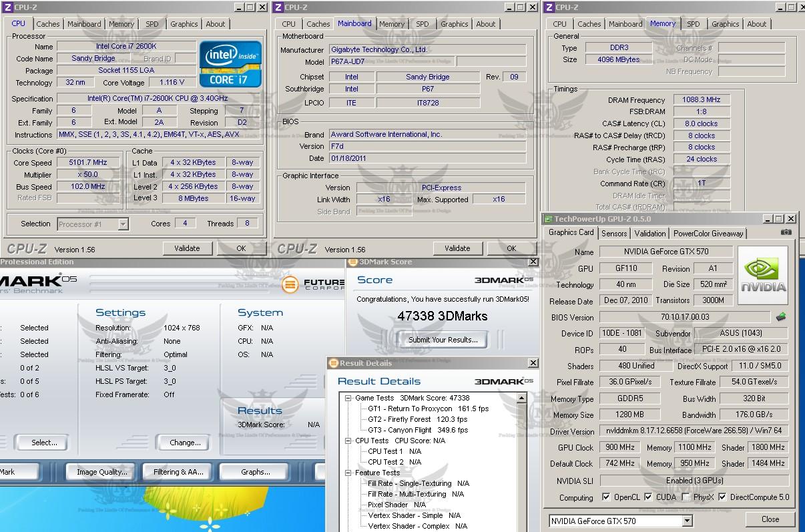Click the Change... settings button

pos(185,442)
